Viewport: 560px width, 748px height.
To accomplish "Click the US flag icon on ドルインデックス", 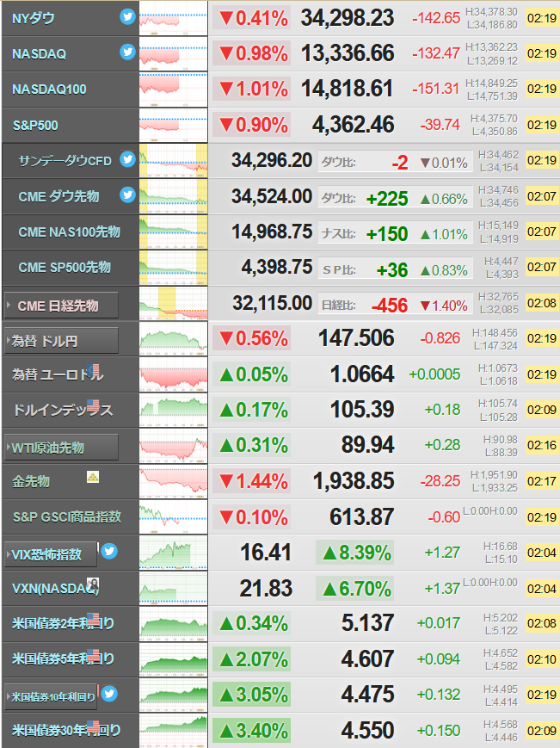I will click(x=94, y=405).
